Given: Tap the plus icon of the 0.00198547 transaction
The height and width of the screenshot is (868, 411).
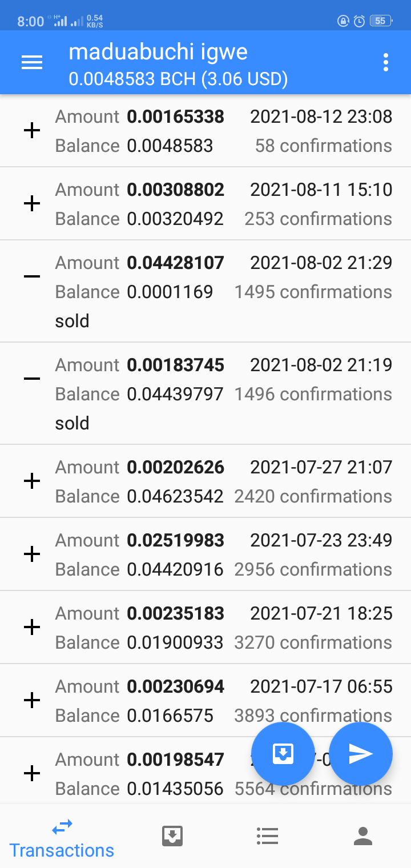Looking at the screenshot, I should tap(32, 774).
